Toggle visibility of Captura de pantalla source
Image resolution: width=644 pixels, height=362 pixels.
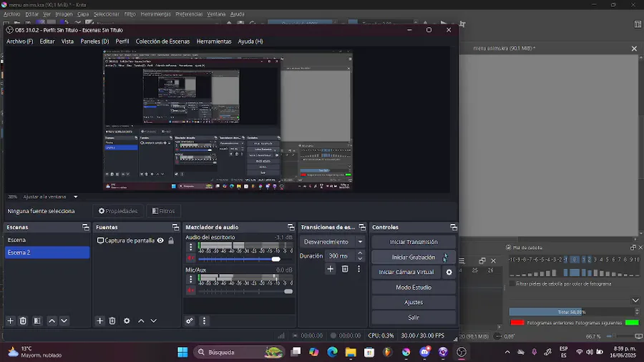(x=160, y=240)
